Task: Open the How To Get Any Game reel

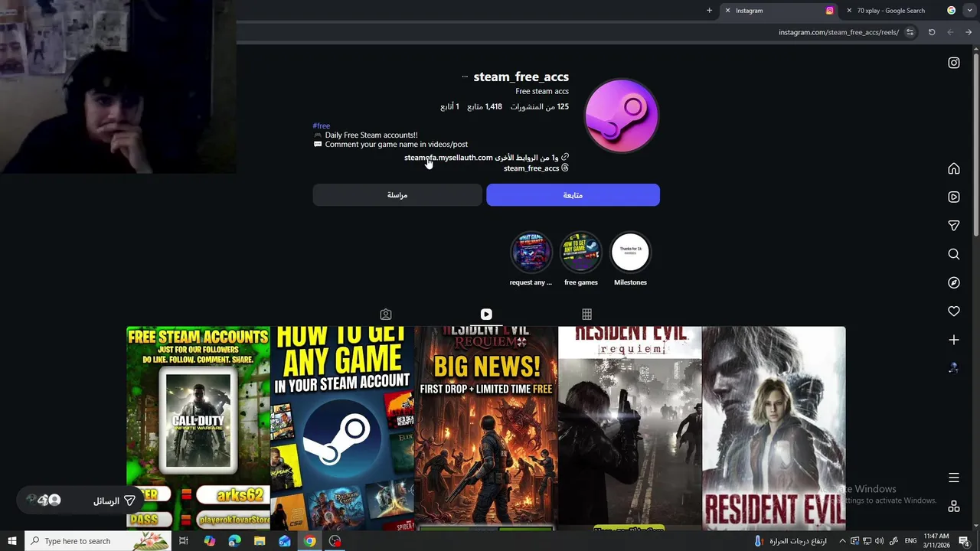Action: click(x=342, y=428)
